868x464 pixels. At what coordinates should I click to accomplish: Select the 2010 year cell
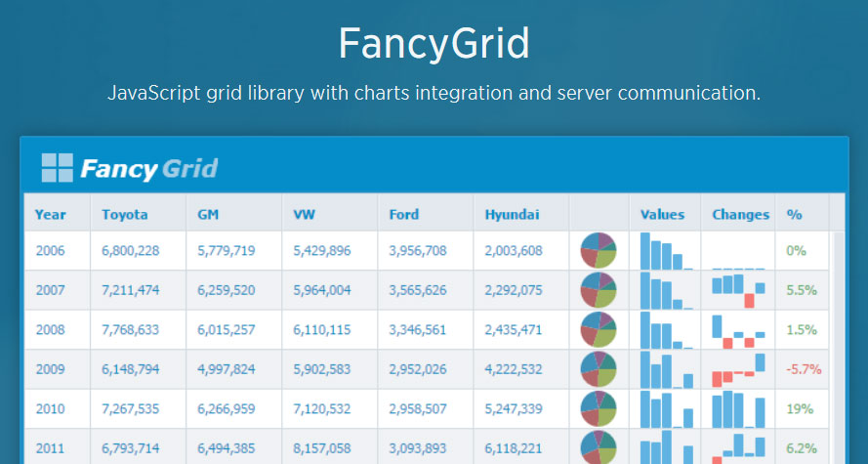57,409
